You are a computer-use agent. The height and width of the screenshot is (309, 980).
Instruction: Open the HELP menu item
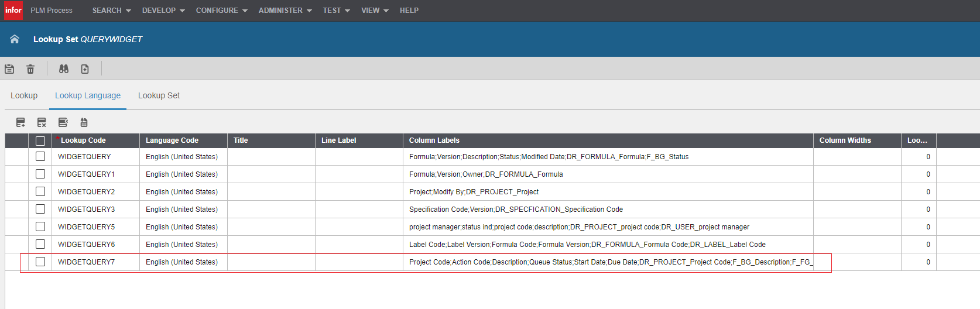409,11
